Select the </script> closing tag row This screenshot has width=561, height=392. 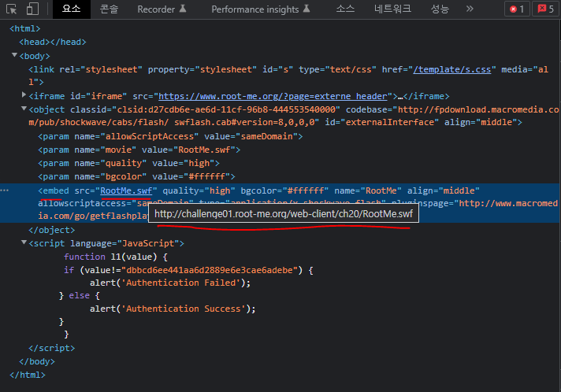tap(51, 348)
